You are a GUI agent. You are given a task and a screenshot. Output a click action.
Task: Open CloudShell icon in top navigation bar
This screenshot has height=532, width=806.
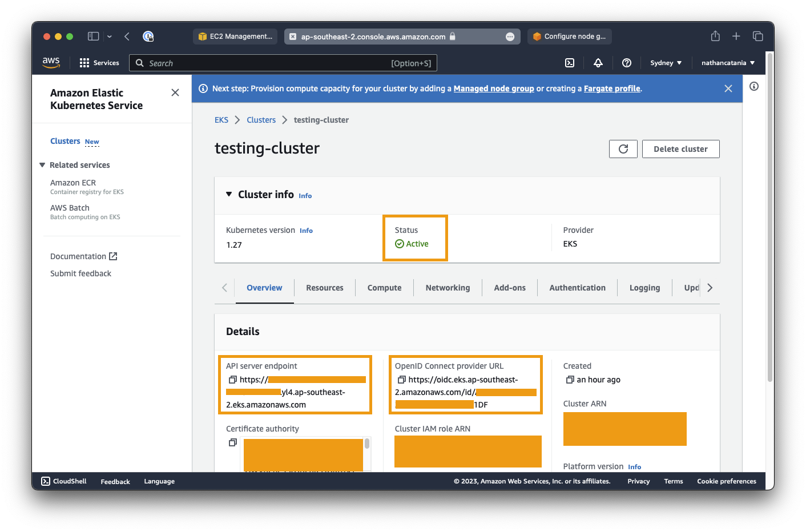click(569, 63)
